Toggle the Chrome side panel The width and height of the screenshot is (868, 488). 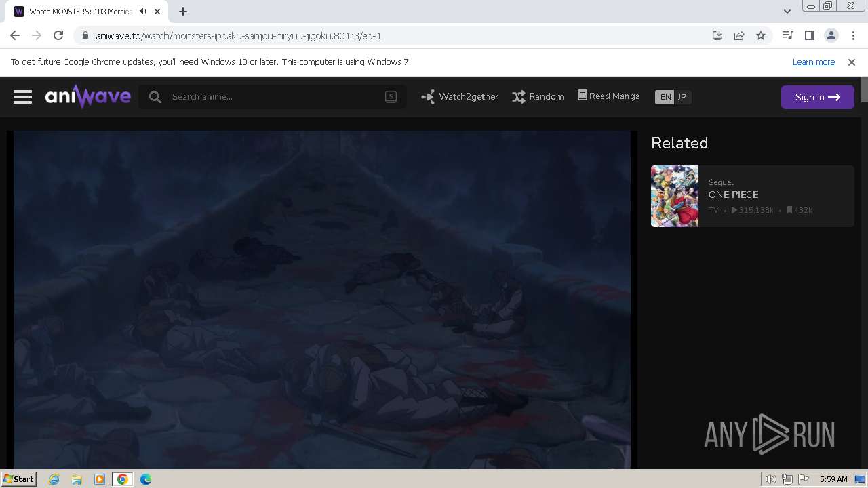pyautogui.click(x=809, y=35)
